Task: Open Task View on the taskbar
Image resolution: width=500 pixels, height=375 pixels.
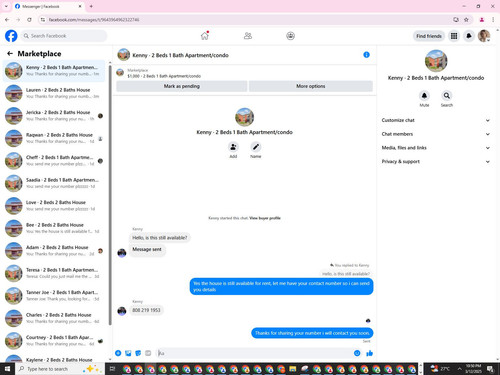Action: 112,369
